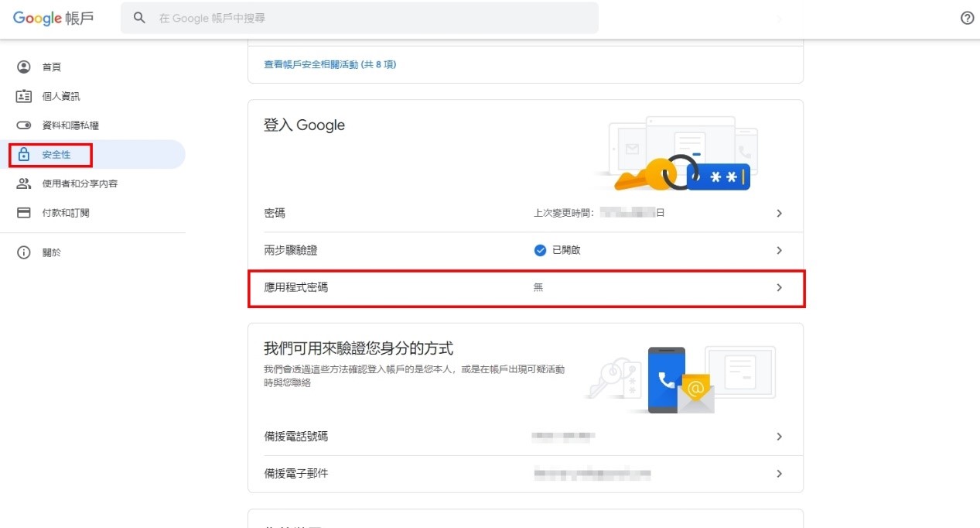The width and height of the screenshot is (980, 528).
Task: Expand the 密碼 row chevron
Action: (779, 213)
